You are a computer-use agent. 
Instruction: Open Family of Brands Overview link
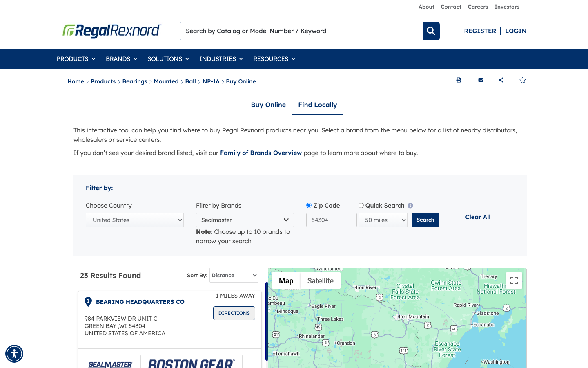click(261, 153)
